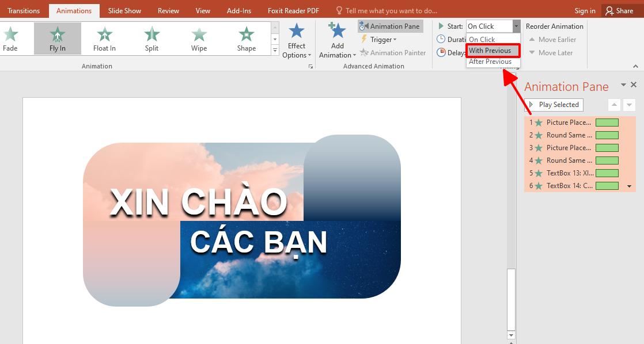644x344 pixels.
Task: Select the Shape animation effect
Action: pyautogui.click(x=246, y=38)
